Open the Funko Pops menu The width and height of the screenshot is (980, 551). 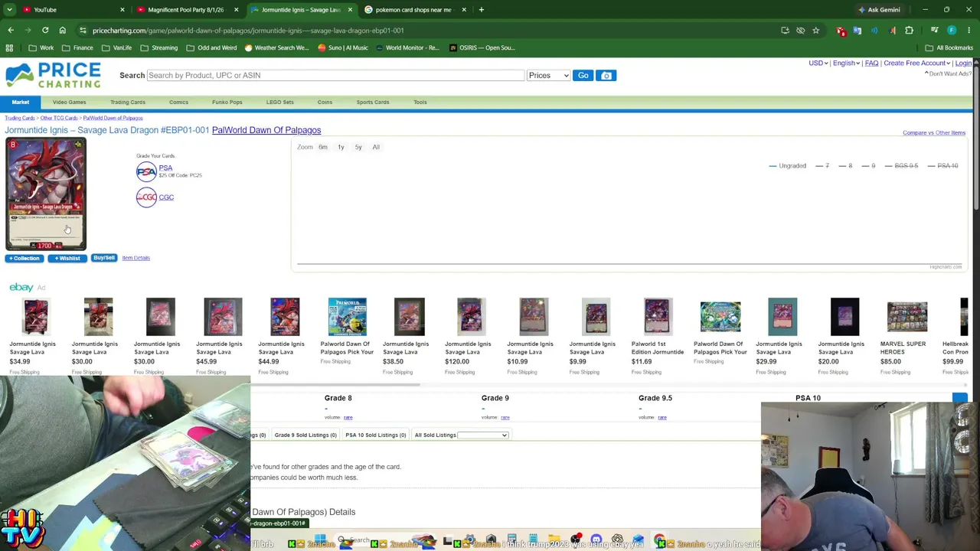[x=227, y=102]
